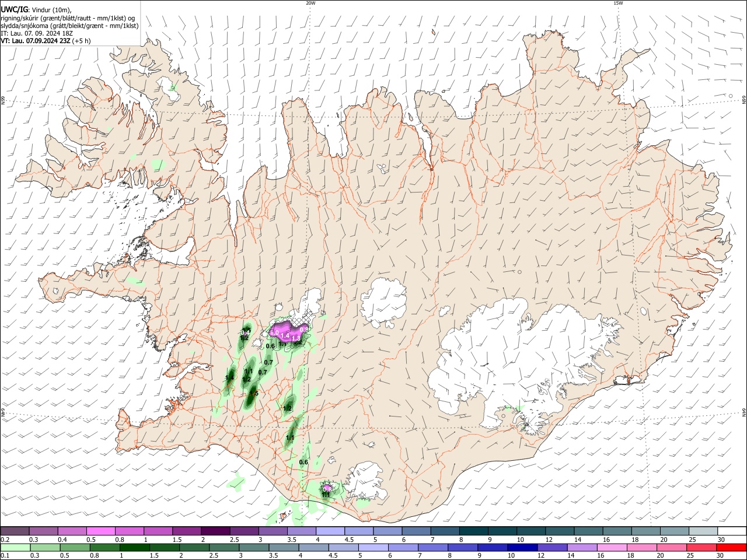
Task: Click the '0.1' label in lower legend
Action: (x=5, y=555)
